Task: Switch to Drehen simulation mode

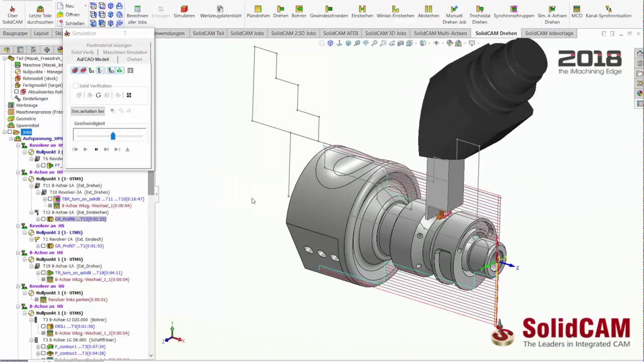Action: (134, 59)
